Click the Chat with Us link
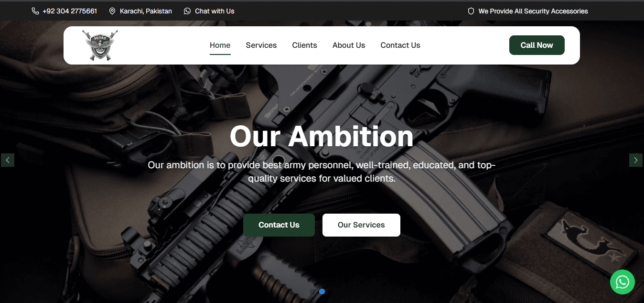The height and width of the screenshot is (303, 644). click(215, 11)
